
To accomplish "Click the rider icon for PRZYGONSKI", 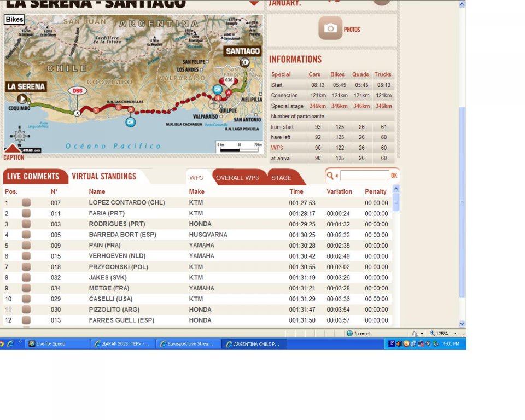I will (x=26, y=267).
